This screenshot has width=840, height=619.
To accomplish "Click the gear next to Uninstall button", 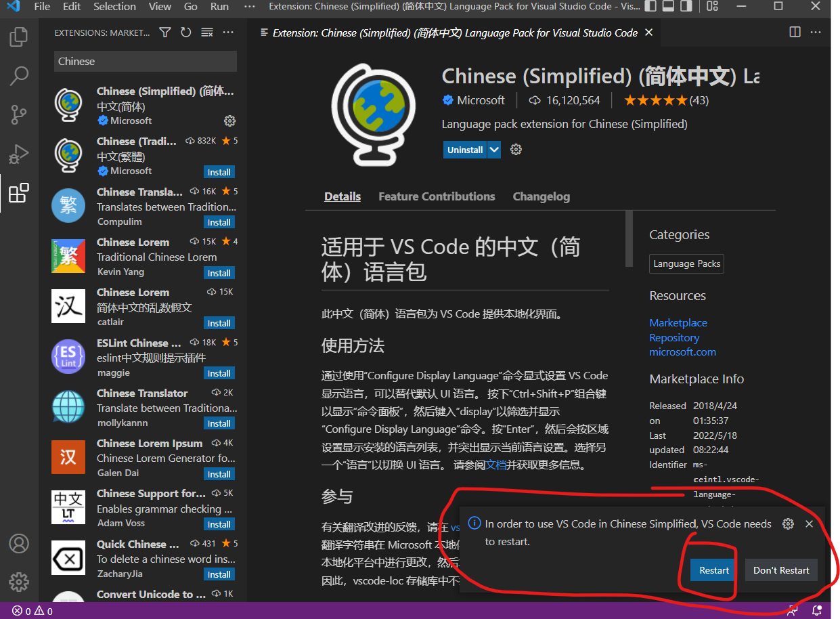I will [x=516, y=150].
